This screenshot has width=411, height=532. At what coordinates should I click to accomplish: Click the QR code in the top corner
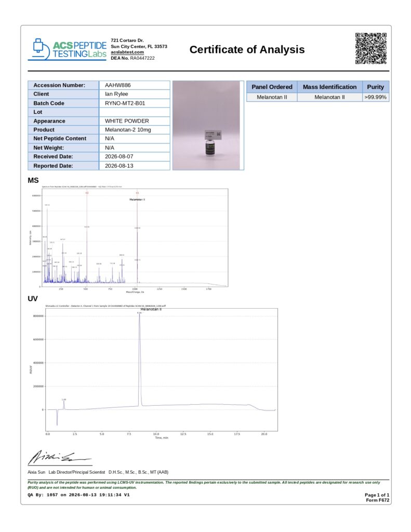(370, 48)
